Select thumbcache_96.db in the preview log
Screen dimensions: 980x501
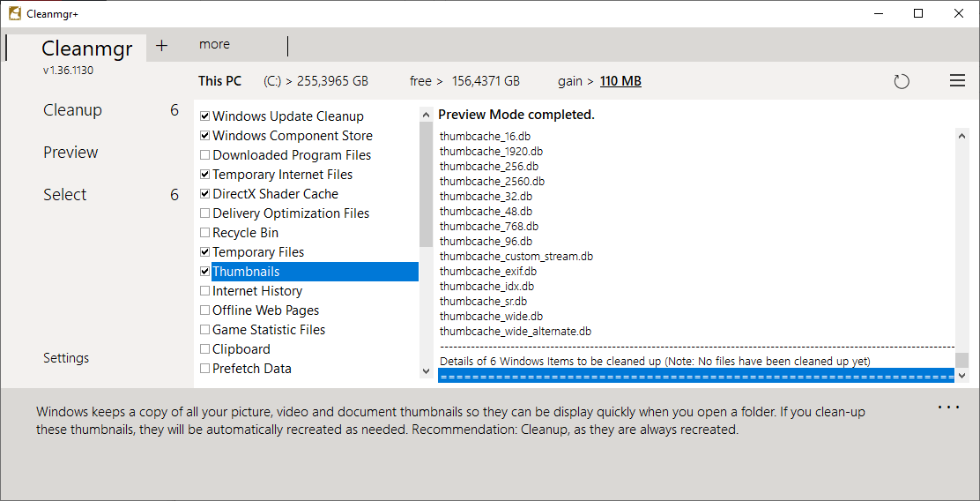[486, 241]
